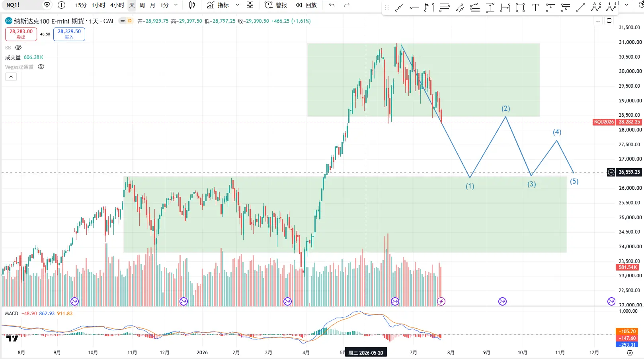Viewport: 644px width, 359px height.
Task: Select the 月 monthly timeframe
Action: tap(152, 5)
